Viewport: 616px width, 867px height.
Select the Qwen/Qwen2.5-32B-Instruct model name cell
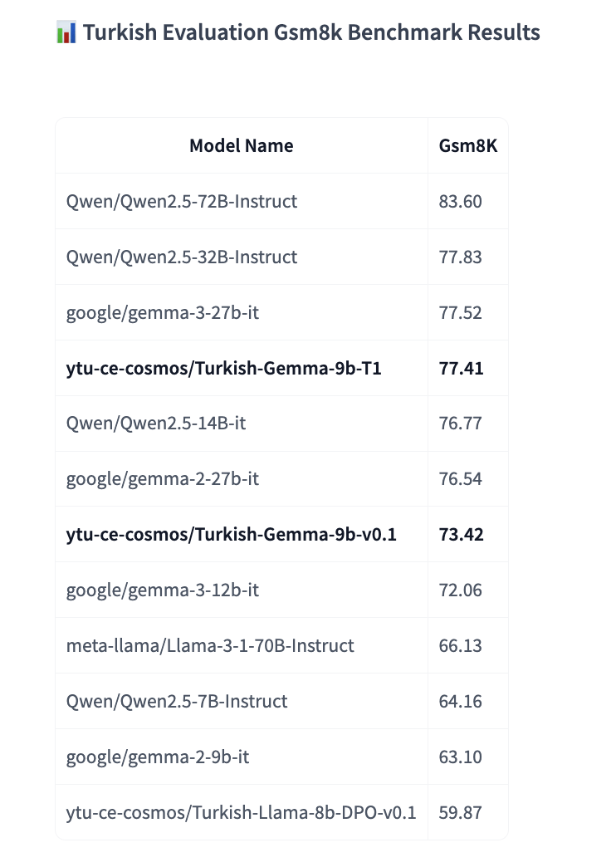tap(182, 257)
